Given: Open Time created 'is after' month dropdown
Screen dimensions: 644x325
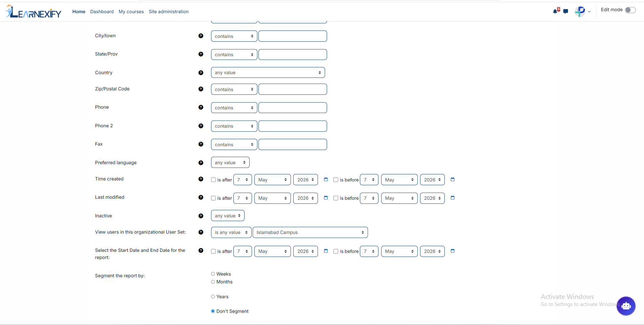Looking at the screenshot, I should (273, 180).
